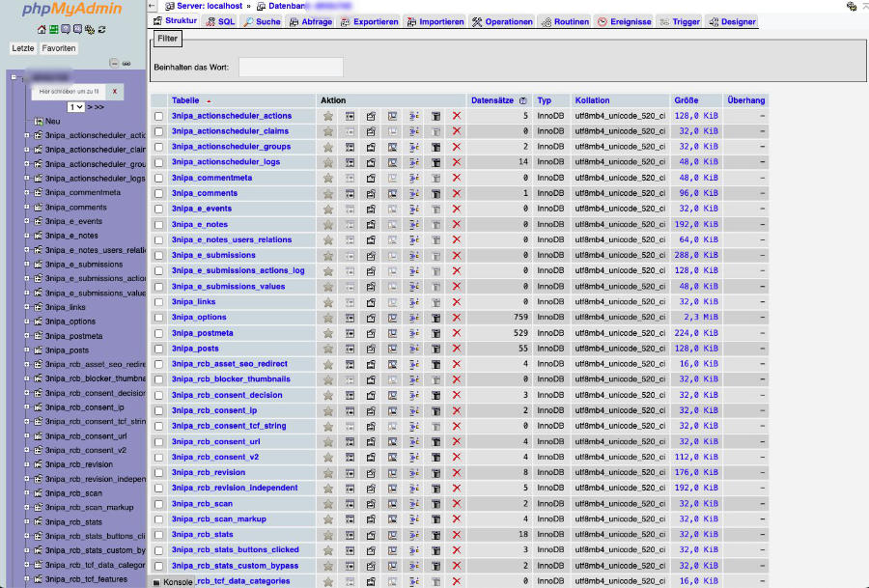The width and height of the screenshot is (869, 588).
Task: Click the delete icon for 3nipa_comments
Action: tap(457, 193)
